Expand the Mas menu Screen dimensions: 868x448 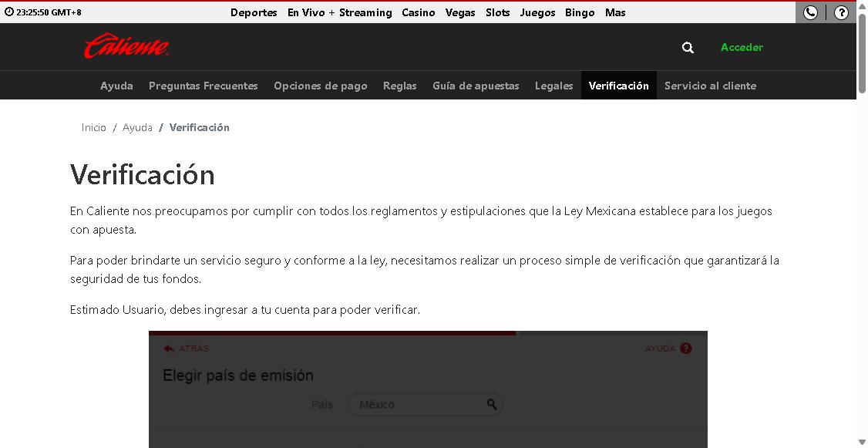(615, 12)
